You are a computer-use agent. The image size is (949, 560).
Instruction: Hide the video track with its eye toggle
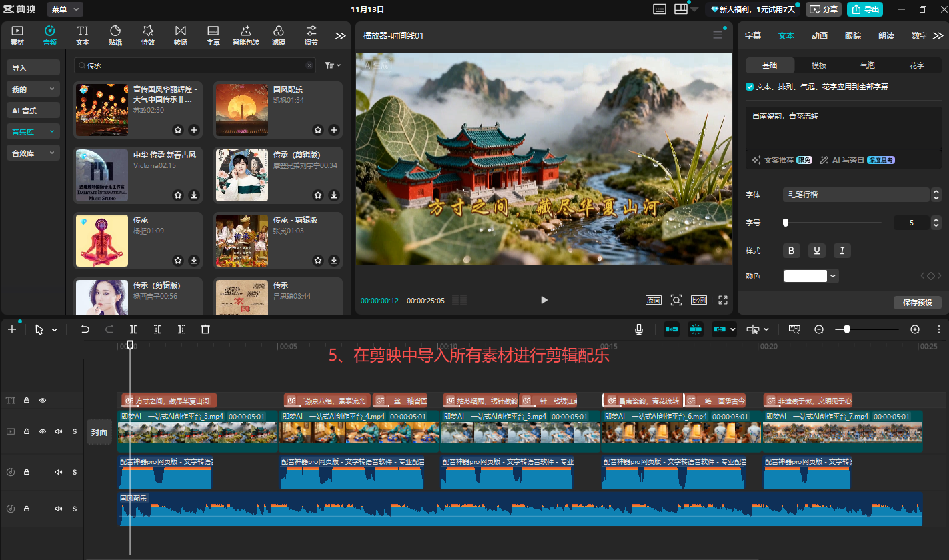point(43,431)
